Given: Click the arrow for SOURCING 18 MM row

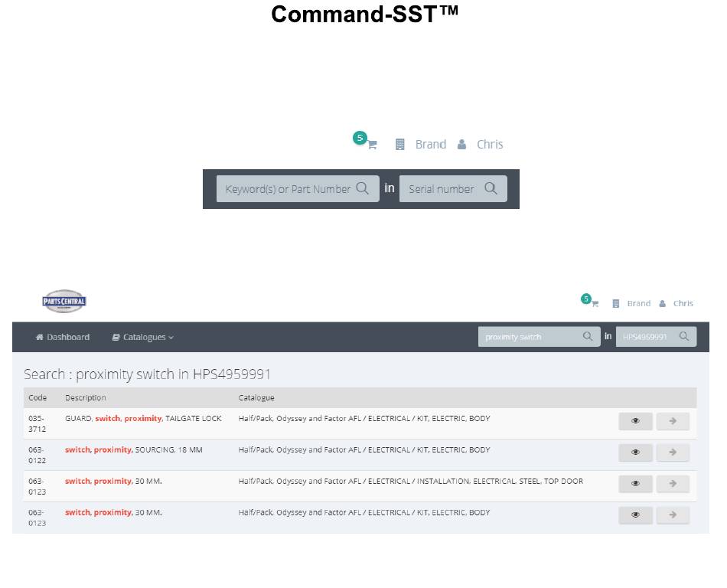Looking at the screenshot, I should point(673,452).
